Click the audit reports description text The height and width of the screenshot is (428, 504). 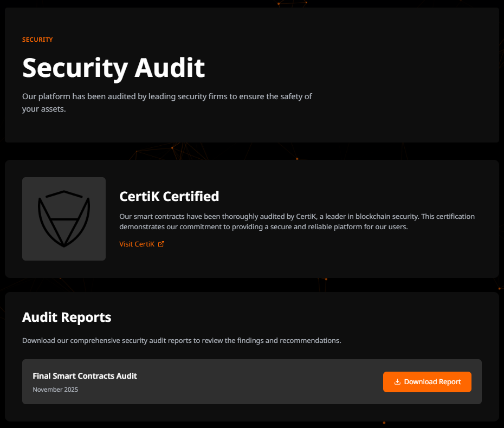coord(181,340)
